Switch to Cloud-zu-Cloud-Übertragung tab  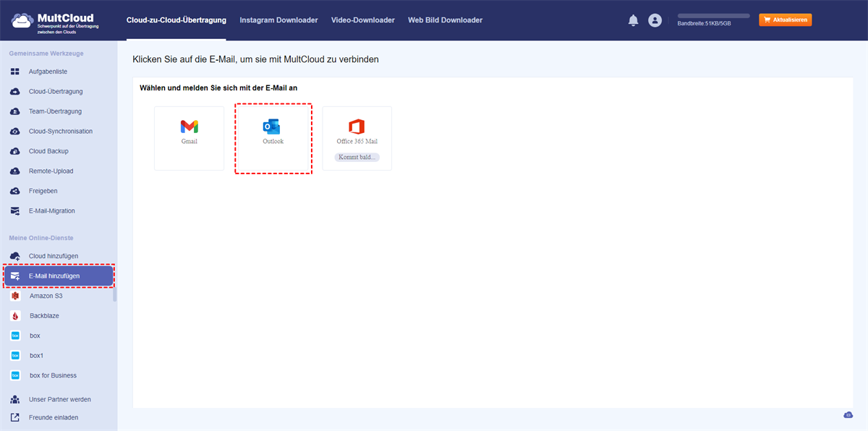176,20
